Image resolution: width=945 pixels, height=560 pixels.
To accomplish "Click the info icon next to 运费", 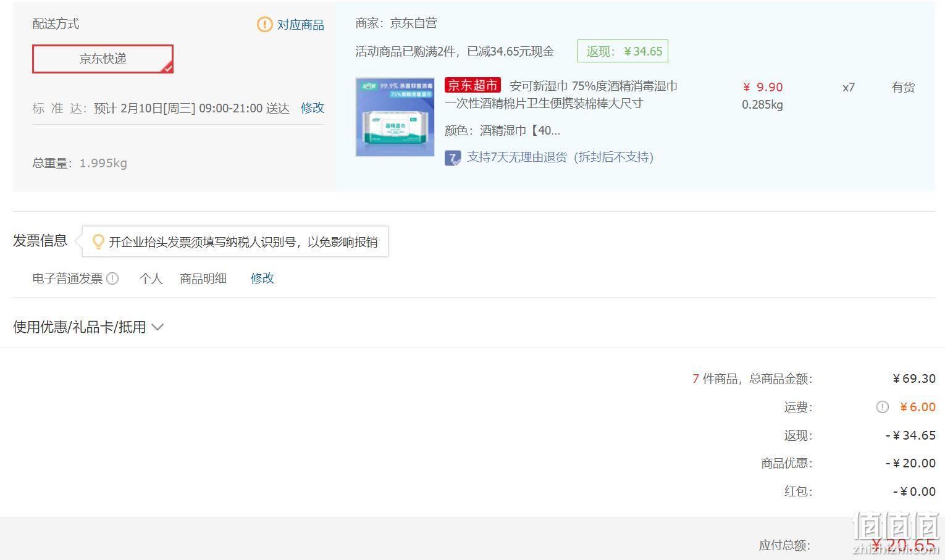I will [882, 407].
